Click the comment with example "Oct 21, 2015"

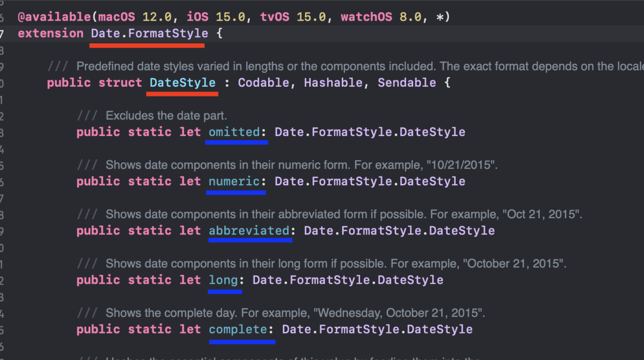[x=329, y=214]
